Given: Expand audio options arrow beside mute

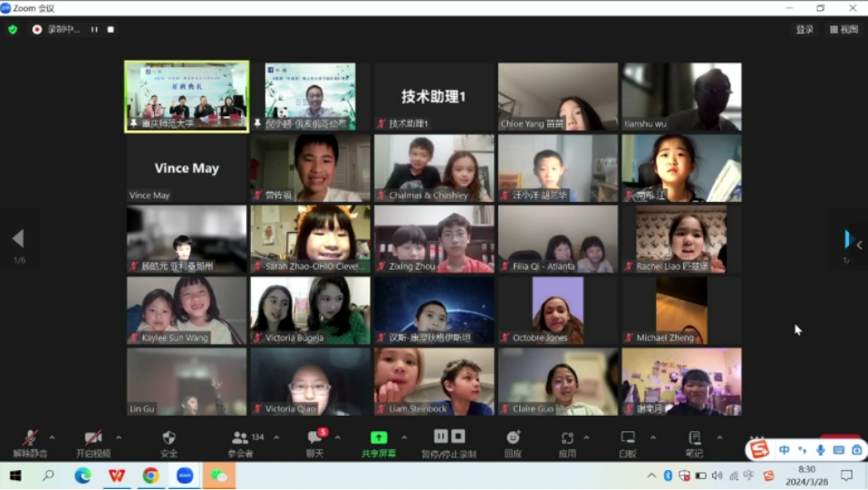Looking at the screenshot, I should click(x=53, y=437).
